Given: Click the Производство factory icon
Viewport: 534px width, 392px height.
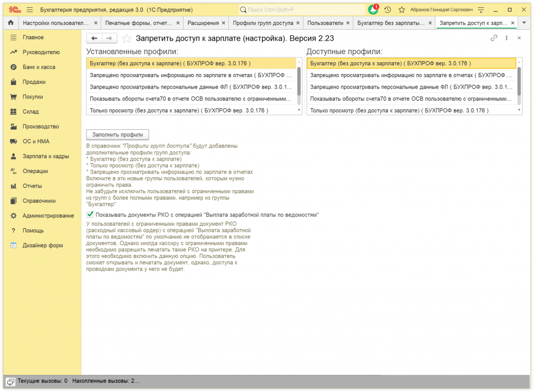Looking at the screenshot, I should (x=13, y=127).
